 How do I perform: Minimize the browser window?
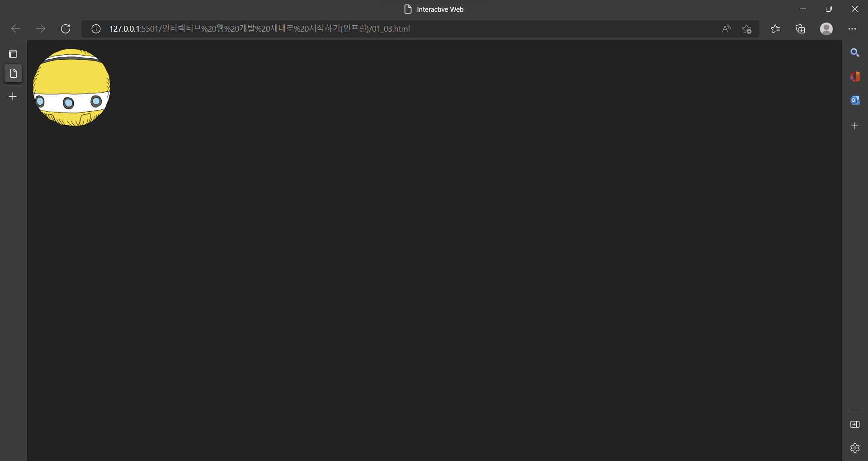[803, 9]
